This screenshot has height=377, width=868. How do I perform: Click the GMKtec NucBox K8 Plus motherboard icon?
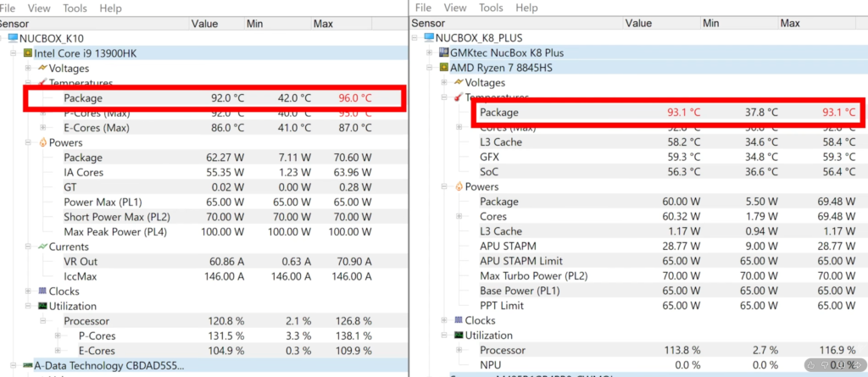(443, 53)
